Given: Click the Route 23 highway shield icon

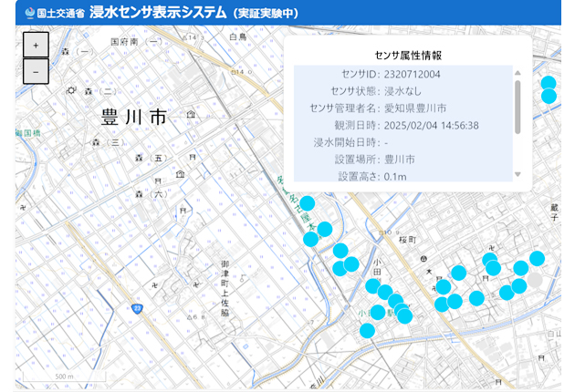Looking at the screenshot, I should (137, 308).
